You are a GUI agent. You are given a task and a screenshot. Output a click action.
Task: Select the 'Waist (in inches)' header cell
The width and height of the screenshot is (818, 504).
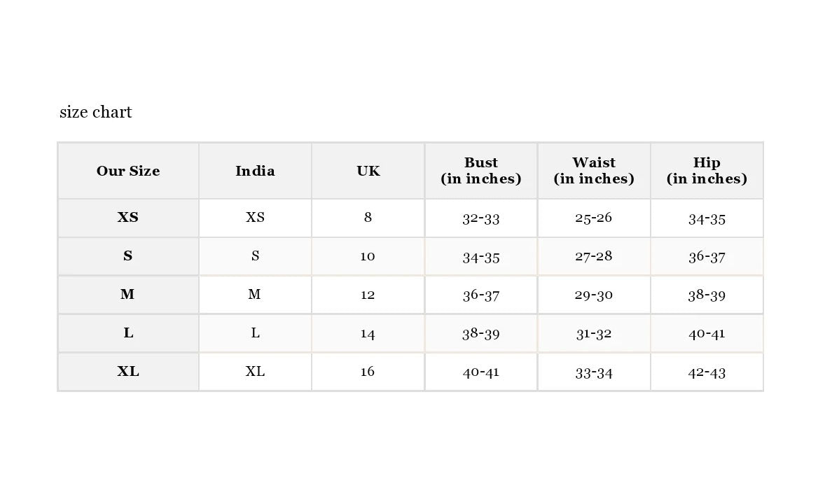coord(594,171)
